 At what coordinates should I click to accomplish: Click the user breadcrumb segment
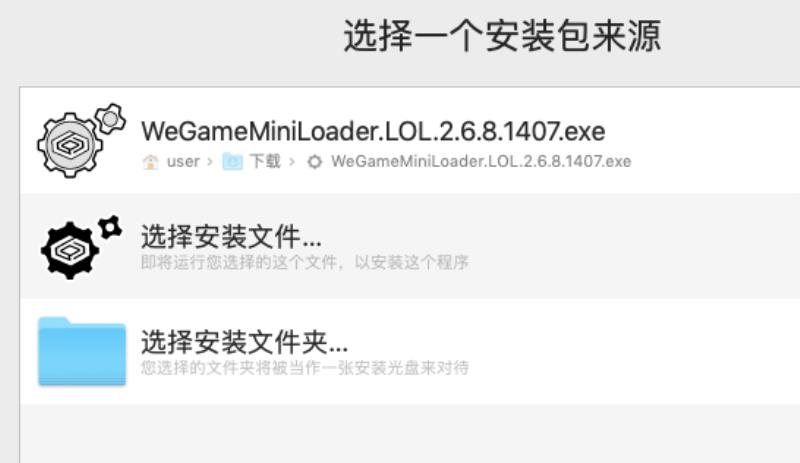coord(183,162)
